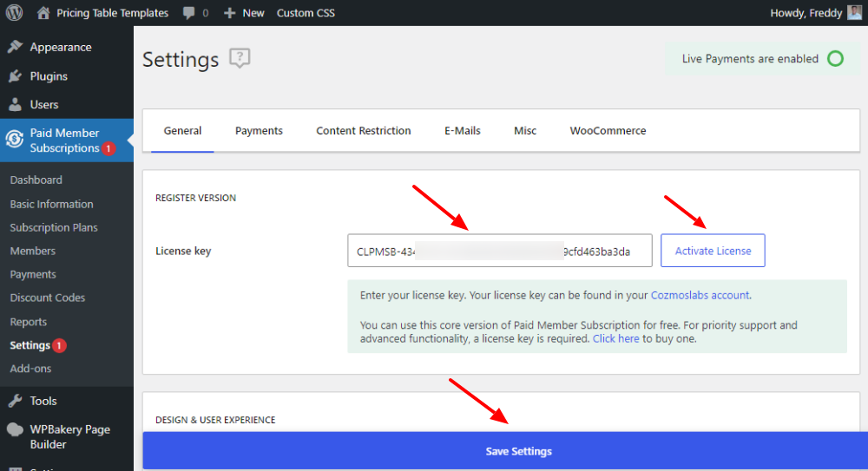The width and height of the screenshot is (868, 471).
Task: Open Basic Information submenu
Action: (51, 204)
